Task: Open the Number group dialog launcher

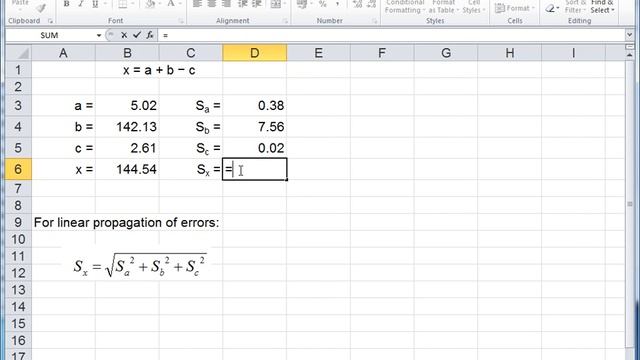Action: pos(374,21)
